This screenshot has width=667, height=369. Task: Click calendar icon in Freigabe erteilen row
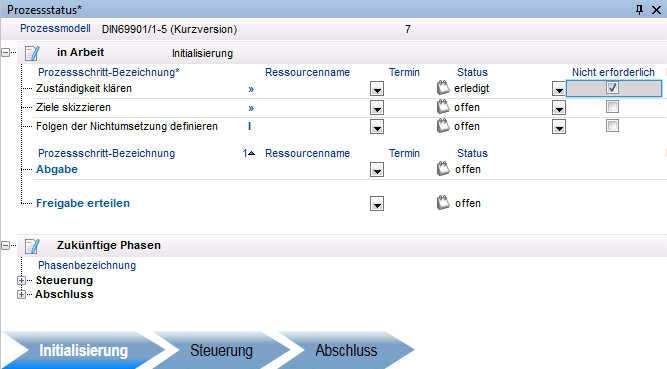click(443, 203)
